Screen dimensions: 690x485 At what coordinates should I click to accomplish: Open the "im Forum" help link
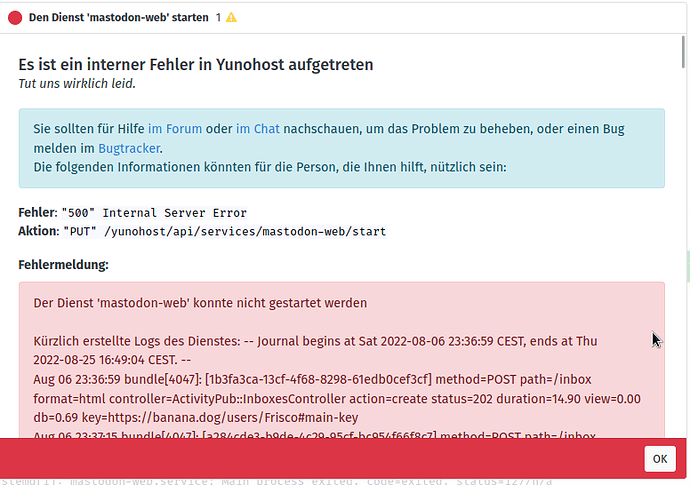[x=176, y=128]
